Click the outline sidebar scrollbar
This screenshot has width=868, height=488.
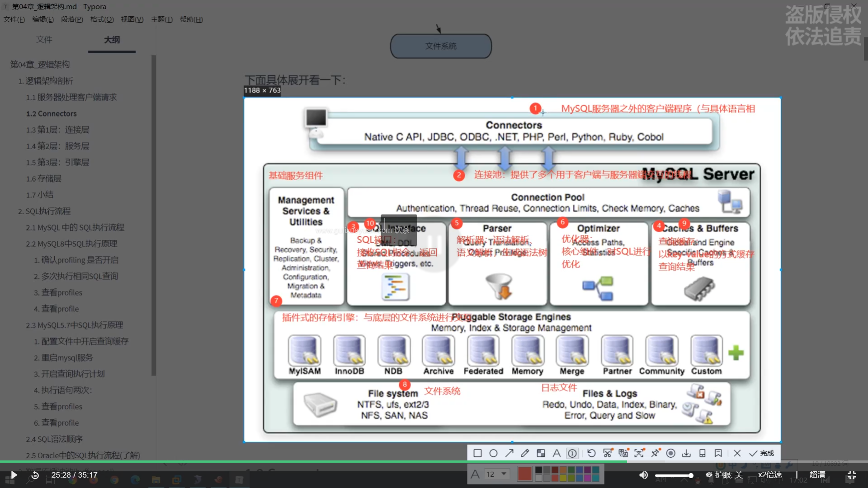[154, 216]
